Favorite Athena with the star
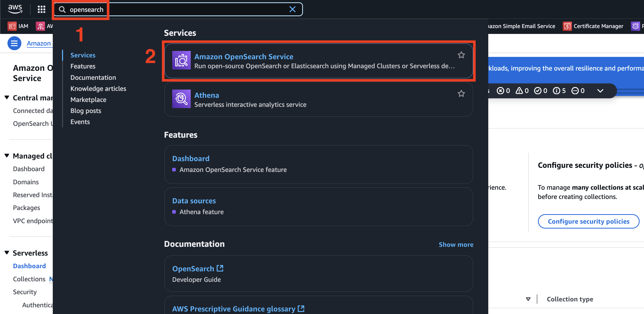The image size is (644, 314). pyautogui.click(x=461, y=93)
